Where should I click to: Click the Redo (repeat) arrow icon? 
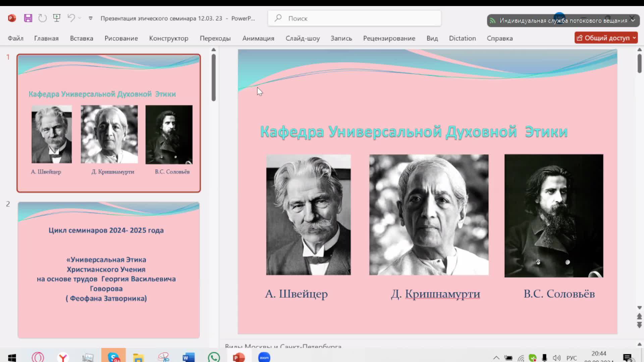42,18
